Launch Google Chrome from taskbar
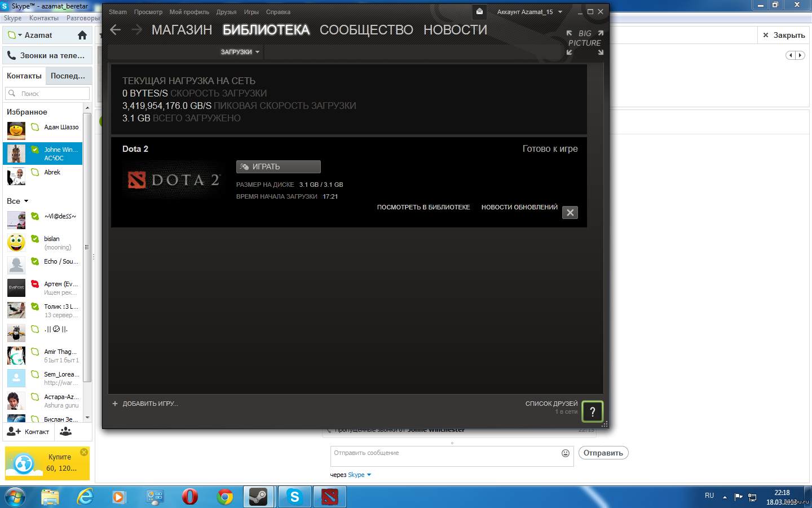Viewport: 812px width, 508px height. 225,497
